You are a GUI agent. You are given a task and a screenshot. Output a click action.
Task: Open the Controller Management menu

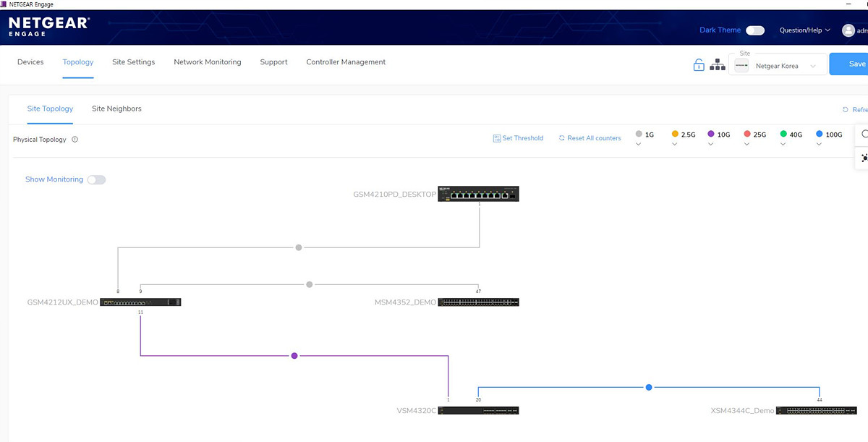coord(346,62)
